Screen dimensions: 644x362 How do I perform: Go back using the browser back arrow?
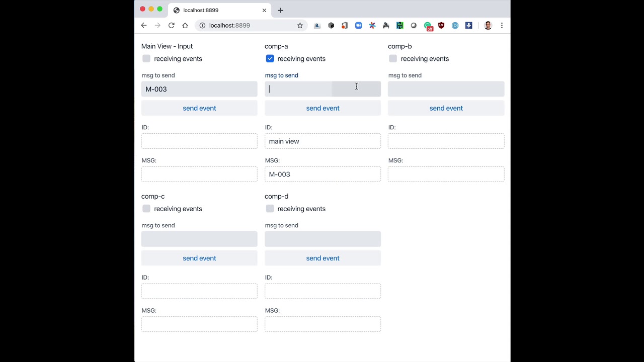[144, 25]
